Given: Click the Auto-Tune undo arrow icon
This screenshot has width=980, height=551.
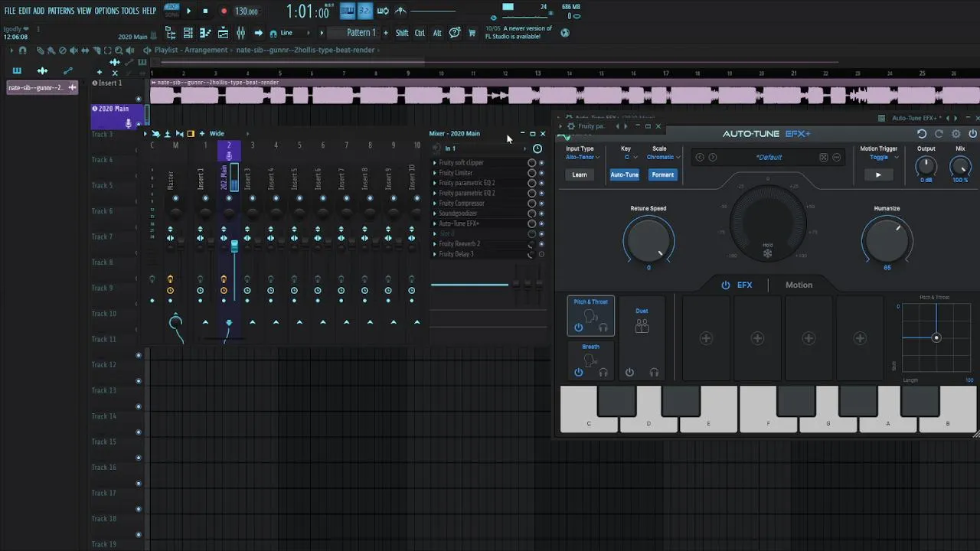Looking at the screenshot, I should 922,134.
